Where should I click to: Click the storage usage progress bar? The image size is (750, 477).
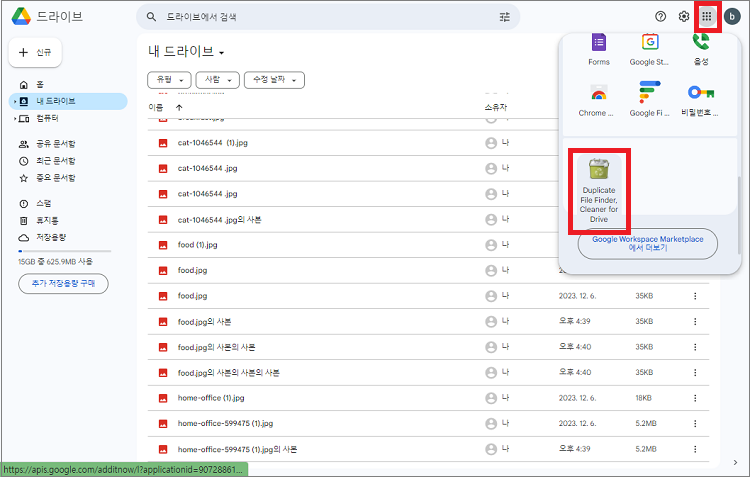click(x=65, y=251)
